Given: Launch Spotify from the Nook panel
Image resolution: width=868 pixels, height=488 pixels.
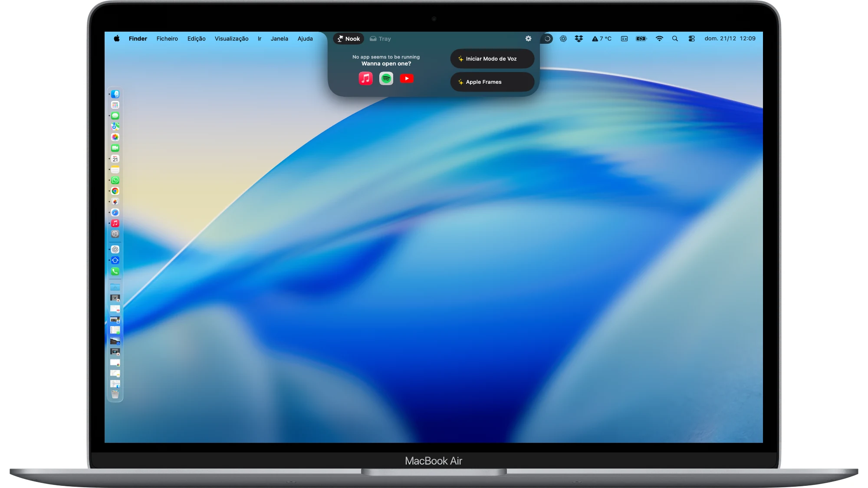Looking at the screenshot, I should click(x=386, y=79).
